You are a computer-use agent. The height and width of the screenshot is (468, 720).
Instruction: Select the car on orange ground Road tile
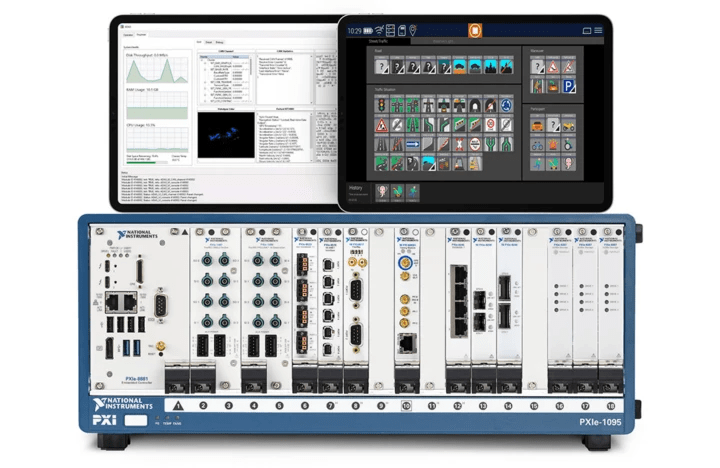click(x=459, y=67)
